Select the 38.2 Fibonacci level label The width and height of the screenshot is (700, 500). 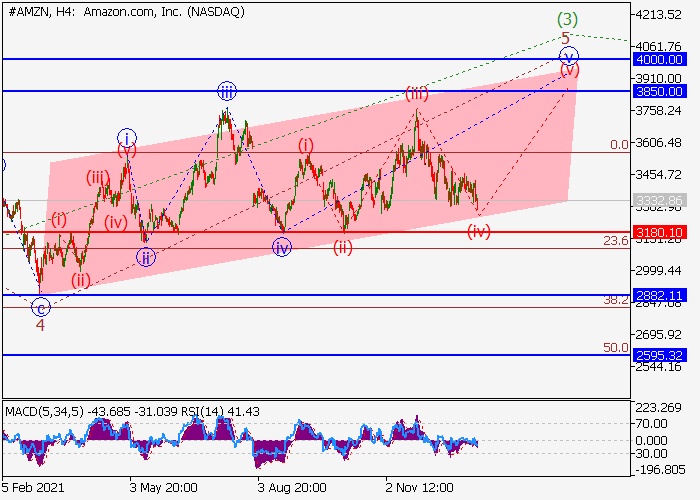tap(616, 300)
